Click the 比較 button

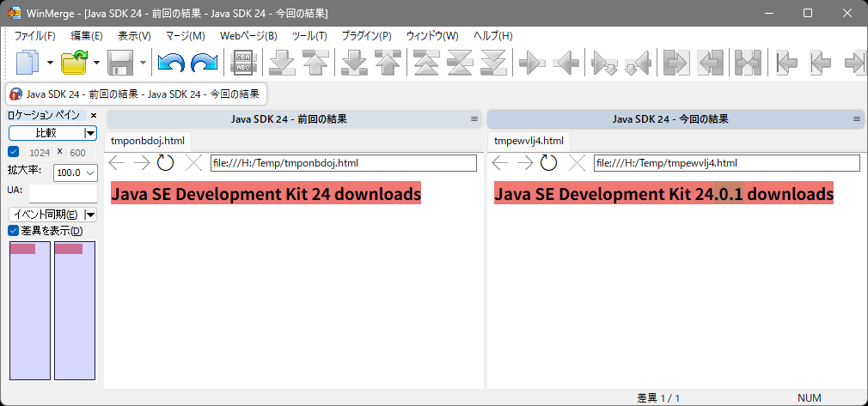pyautogui.click(x=46, y=133)
